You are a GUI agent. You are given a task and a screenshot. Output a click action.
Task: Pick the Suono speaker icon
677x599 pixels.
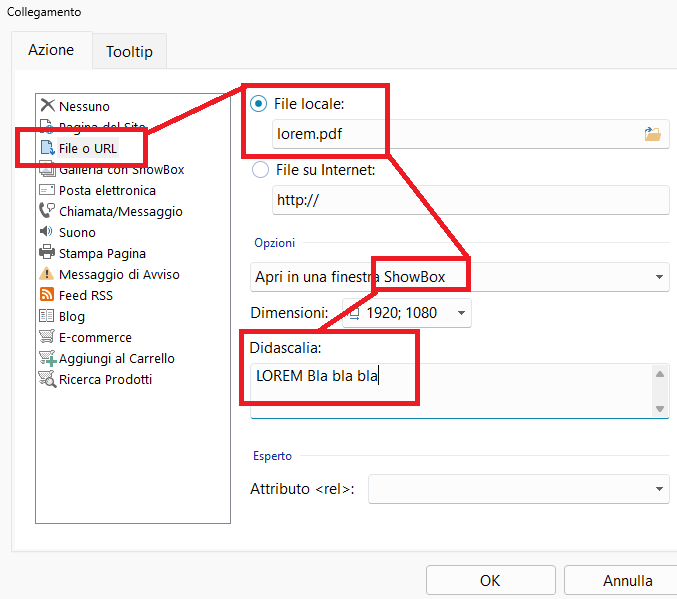click(x=46, y=232)
